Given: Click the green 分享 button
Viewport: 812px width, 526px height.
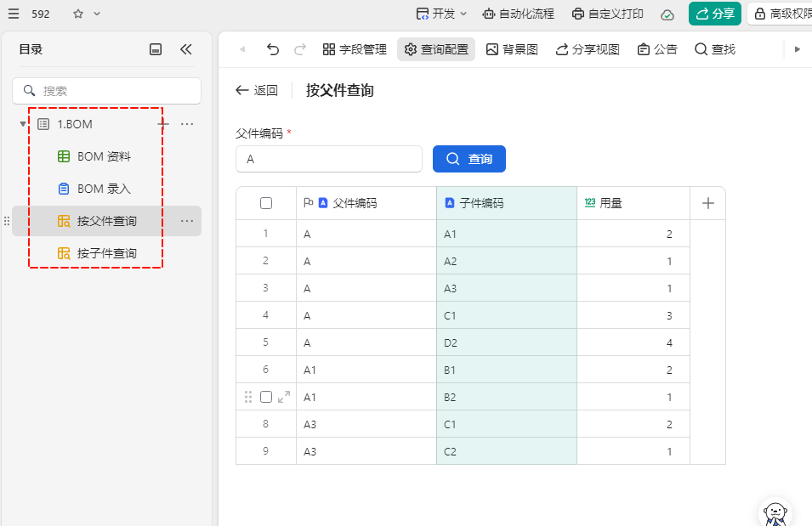Looking at the screenshot, I should (714, 14).
